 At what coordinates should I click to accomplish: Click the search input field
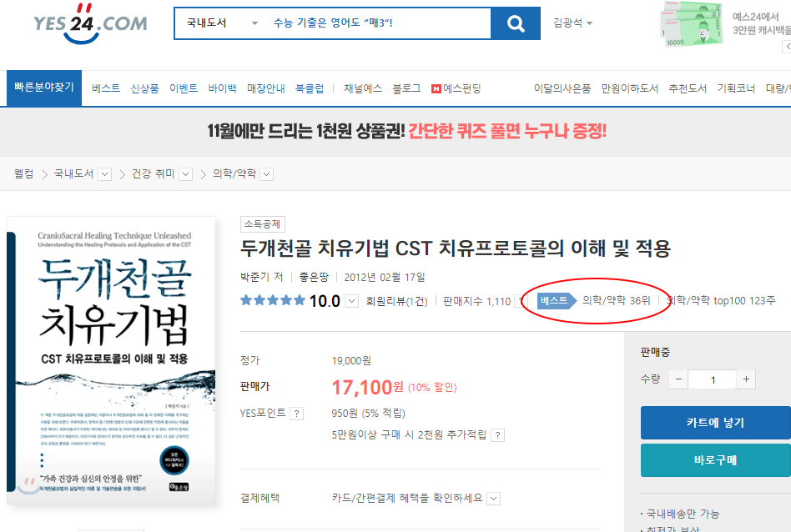click(x=378, y=23)
